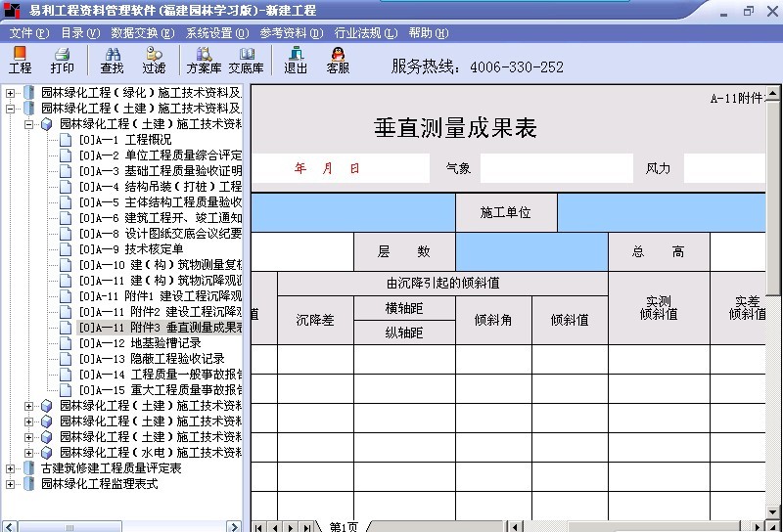Click the 退出 exit toolbar icon
This screenshot has width=783, height=532.
click(296, 60)
